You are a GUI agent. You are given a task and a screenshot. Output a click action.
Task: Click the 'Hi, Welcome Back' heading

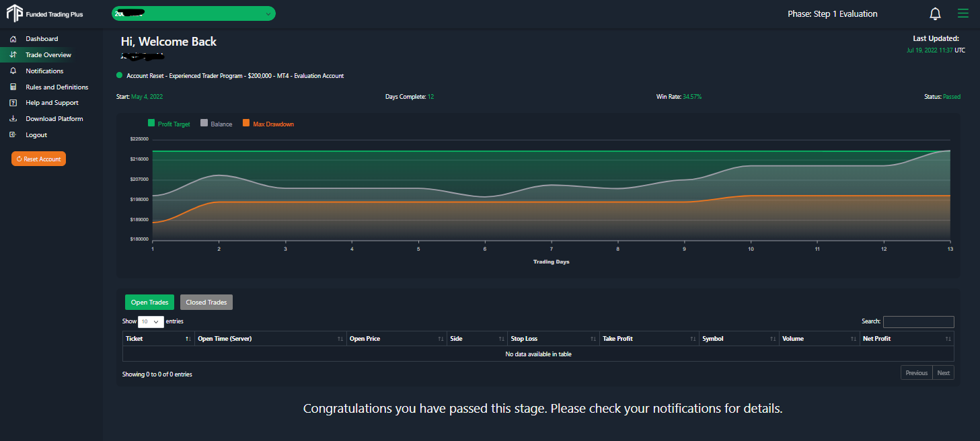[169, 42]
